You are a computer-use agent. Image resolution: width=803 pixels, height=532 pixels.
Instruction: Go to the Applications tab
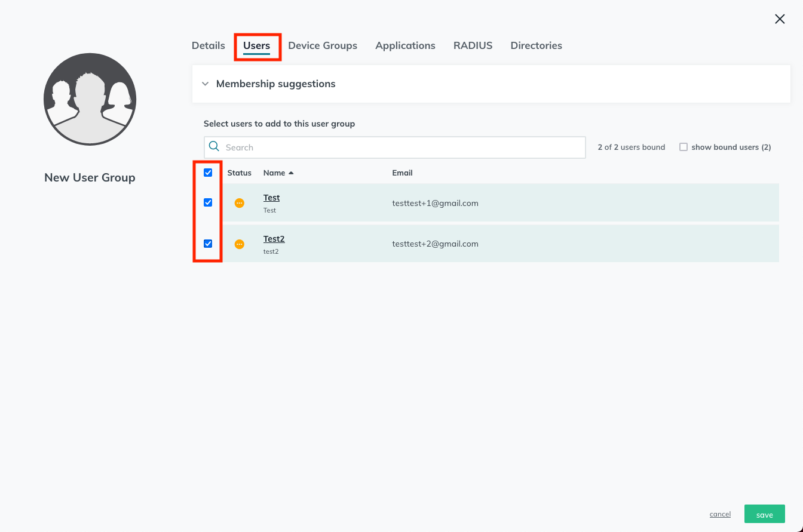(405, 45)
